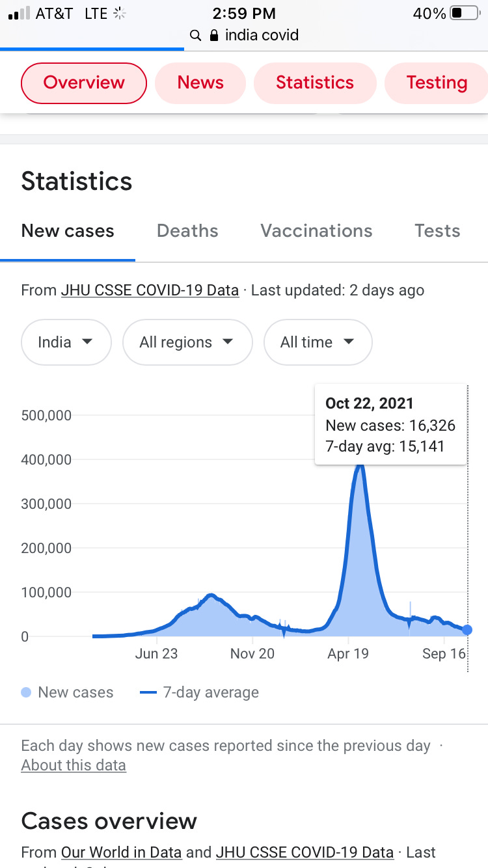
Task: Tap the battery icon in status bar
Action: [464, 13]
